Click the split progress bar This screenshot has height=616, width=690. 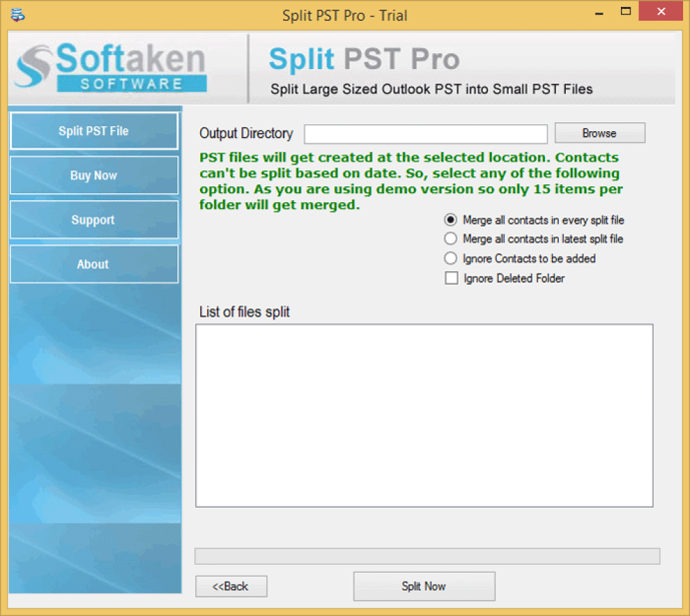point(426,556)
